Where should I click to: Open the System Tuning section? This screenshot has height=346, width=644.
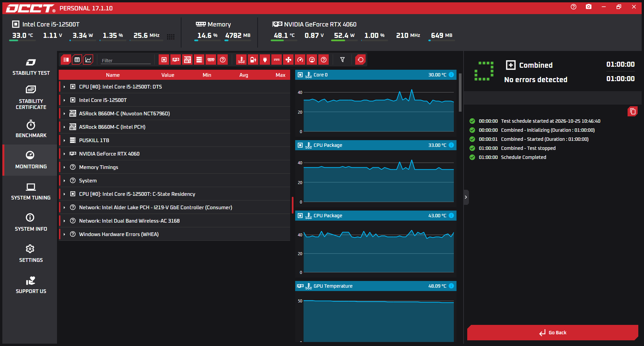tap(31, 191)
